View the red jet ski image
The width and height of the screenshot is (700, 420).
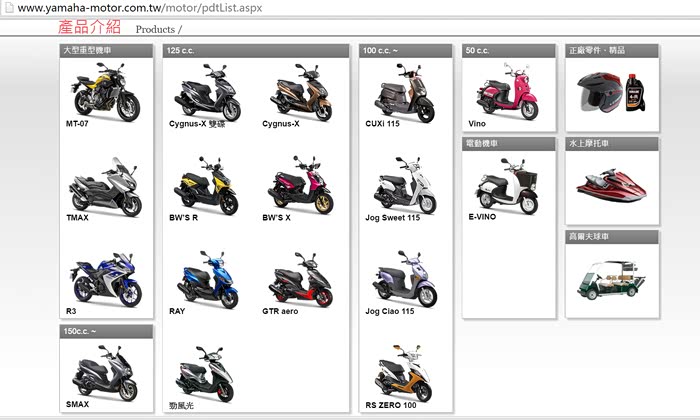coord(612,185)
